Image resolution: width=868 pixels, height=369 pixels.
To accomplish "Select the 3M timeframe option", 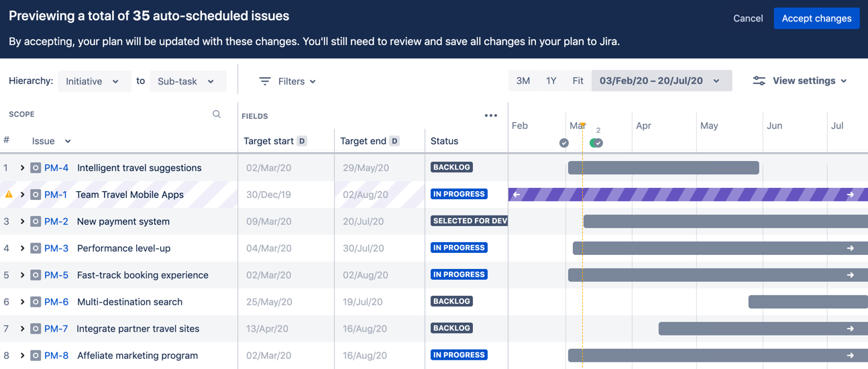I will pyautogui.click(x=523, y=81).
